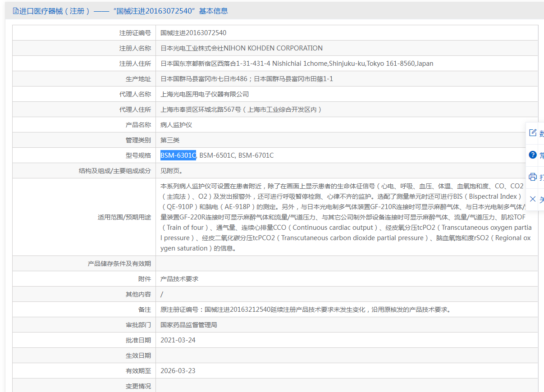This screenshot has width=544, height=392.
Task: Click the intended use description paragraph
Action: pyautogui.click(x=346, y=217)
